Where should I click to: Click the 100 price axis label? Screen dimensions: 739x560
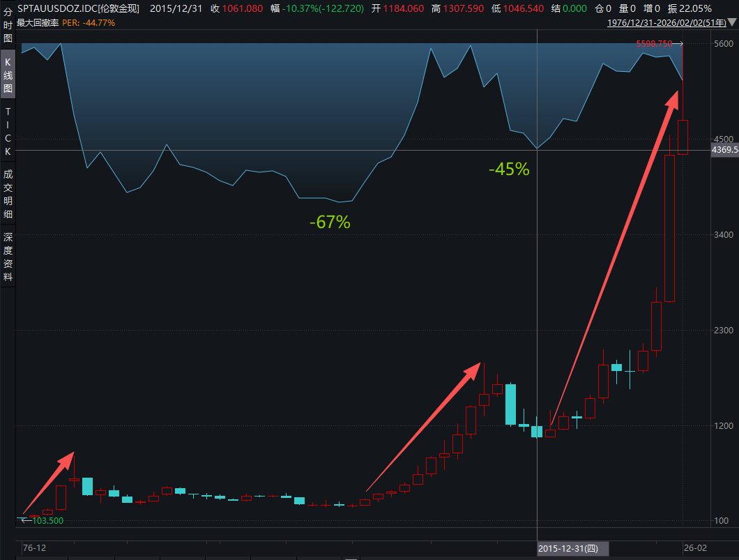coord(721,521)
